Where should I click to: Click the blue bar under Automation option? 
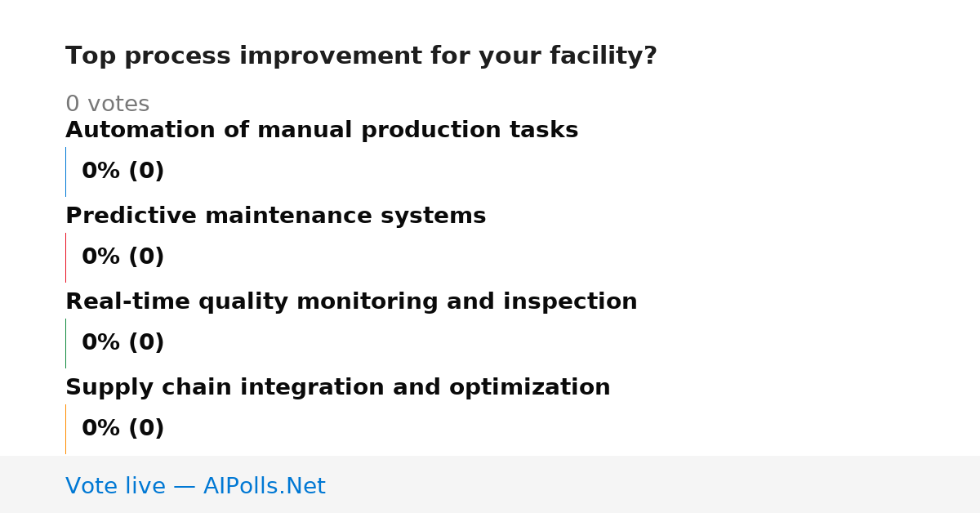pyautogui.click(x=65, y=172)
